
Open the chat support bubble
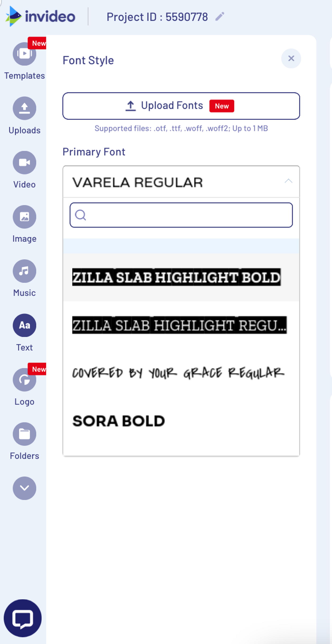pos(23,619)
